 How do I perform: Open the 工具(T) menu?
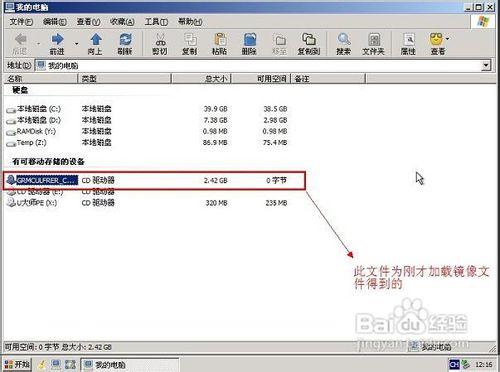click(156, 22)
